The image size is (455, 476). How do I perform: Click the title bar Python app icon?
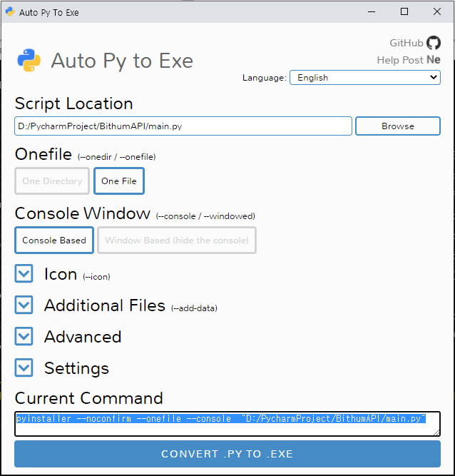pos(10,12)
